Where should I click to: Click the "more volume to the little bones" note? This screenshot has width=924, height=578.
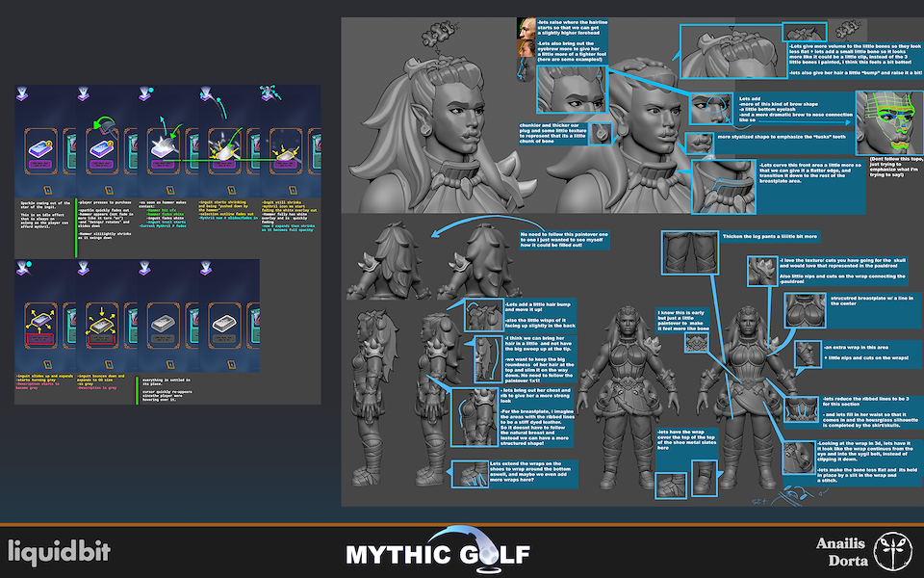pyautogui.click(x=855, y=54)
